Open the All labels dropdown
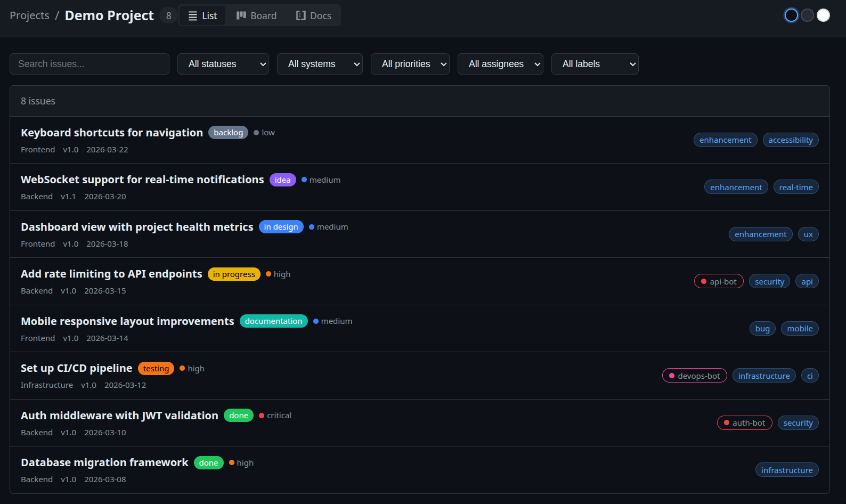Viewport: 846px width, 504px height. coord(595,64)
